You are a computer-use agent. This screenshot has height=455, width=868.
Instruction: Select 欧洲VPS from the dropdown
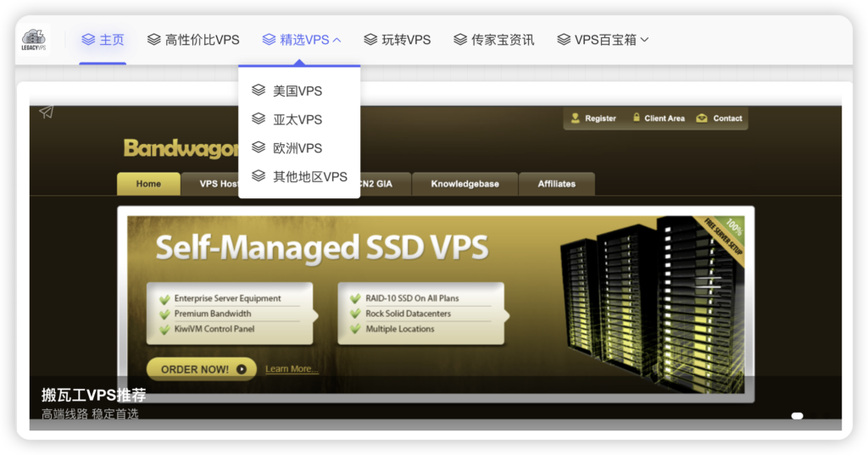299,147
